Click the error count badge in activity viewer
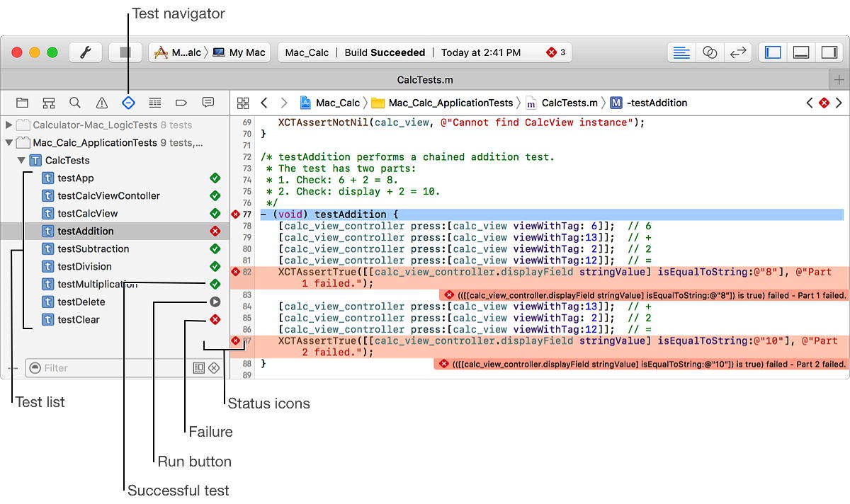Image resolution: width=850 pixels, height=504 pixels. (x=555, y=52)
